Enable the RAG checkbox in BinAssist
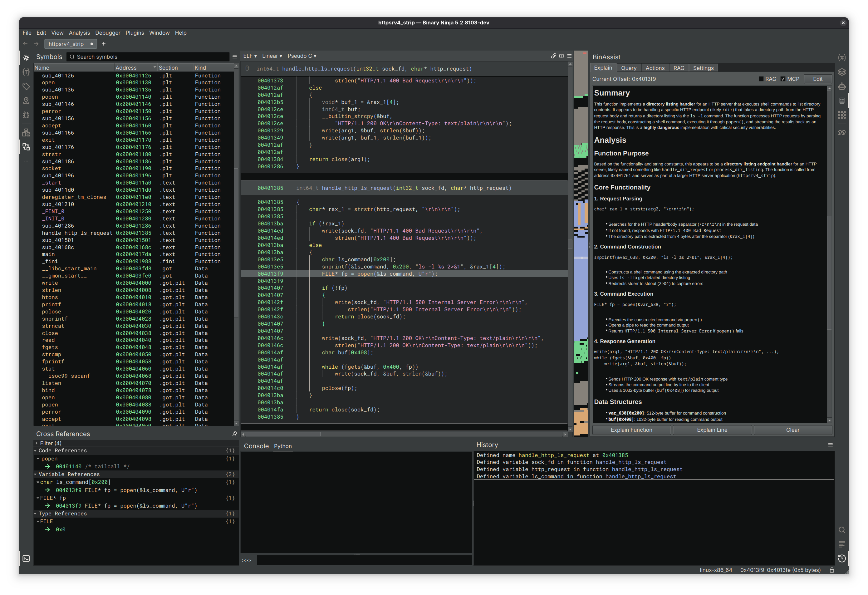The width and height of the screenshot is (868, 595). click(x=762, y=79)
